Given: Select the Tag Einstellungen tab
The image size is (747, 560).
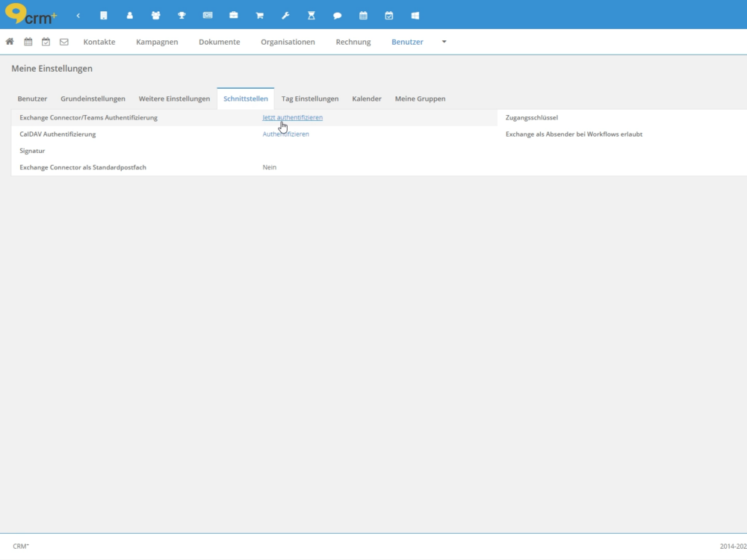Looking at the screenshot, I should [310, 99].
